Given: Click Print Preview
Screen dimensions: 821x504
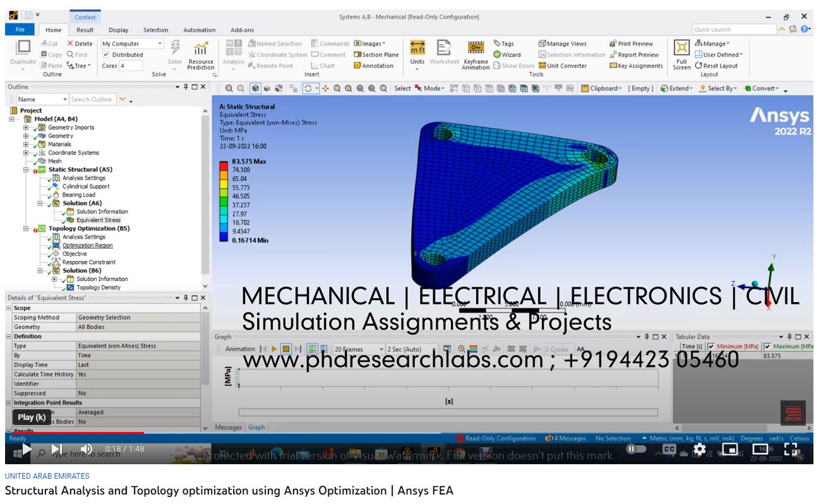Looking at the screenshot, I should pos(631,44).
